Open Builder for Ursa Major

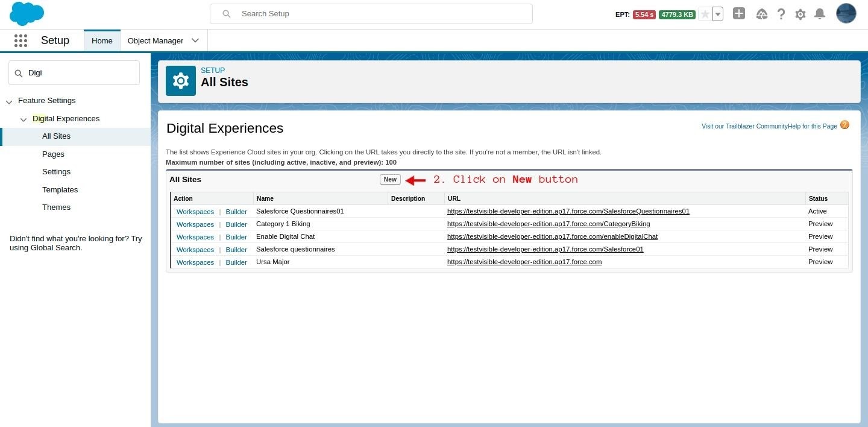click(x=236, y=262)
